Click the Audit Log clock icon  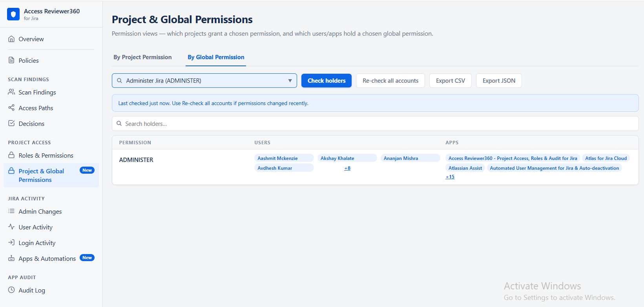(11, 290)
